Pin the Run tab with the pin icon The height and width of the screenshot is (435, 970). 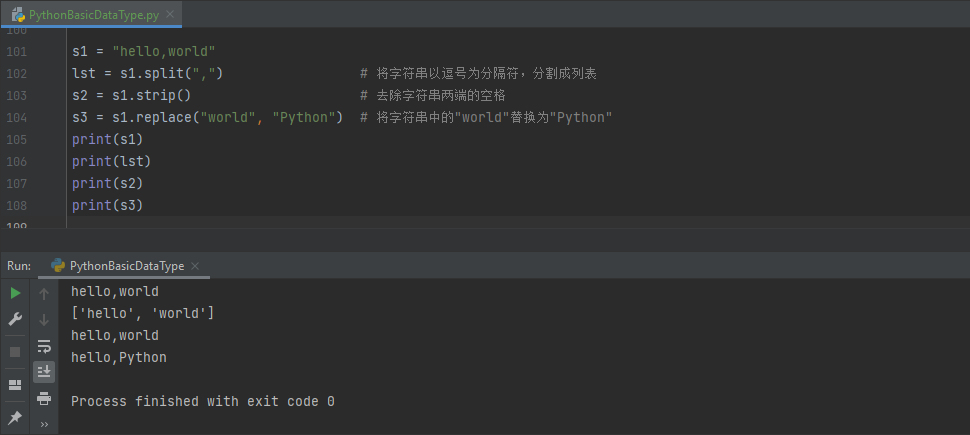click(x=15, y=417)
